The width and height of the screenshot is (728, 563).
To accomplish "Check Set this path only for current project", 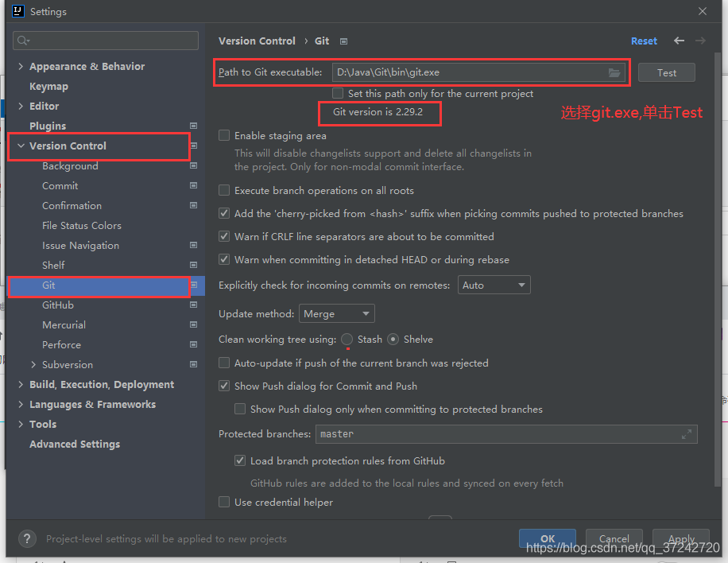I will [338, 93].
